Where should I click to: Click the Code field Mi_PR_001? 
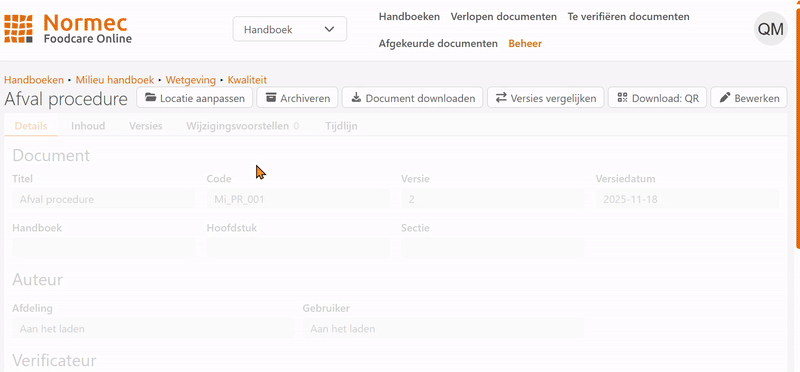click(298, 199)
